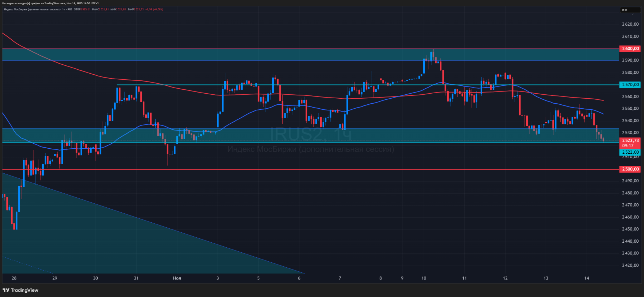Open the RUB currency selector
The width and height of the screenshot is (644, 297).
(630, 10)
